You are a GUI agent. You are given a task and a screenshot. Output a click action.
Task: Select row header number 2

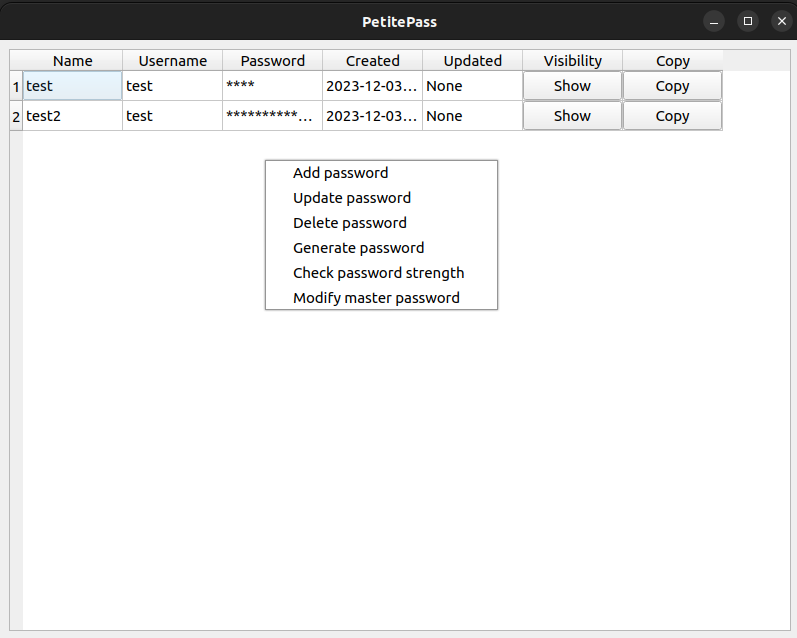[16, 116]
